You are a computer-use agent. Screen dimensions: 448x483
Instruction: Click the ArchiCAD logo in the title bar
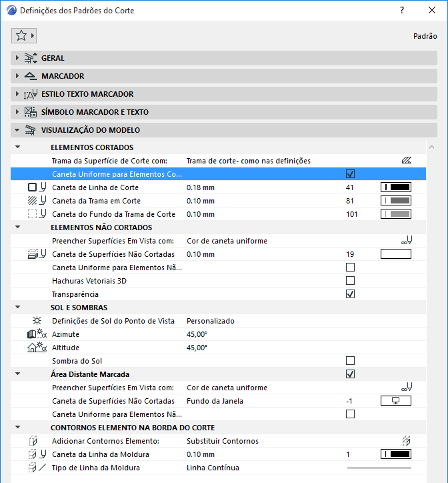[x=11, y=10]
